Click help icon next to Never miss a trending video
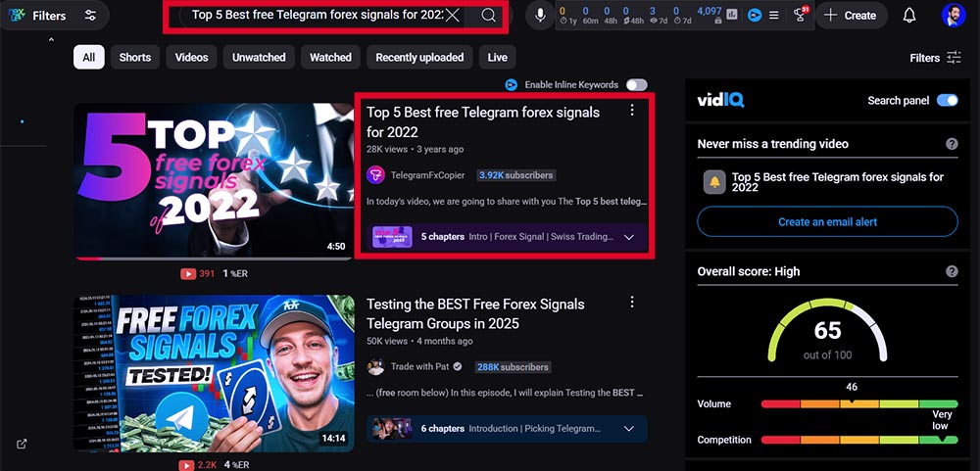Image resolution: width=980 pixels, height=471 pixels. [952, 144]
